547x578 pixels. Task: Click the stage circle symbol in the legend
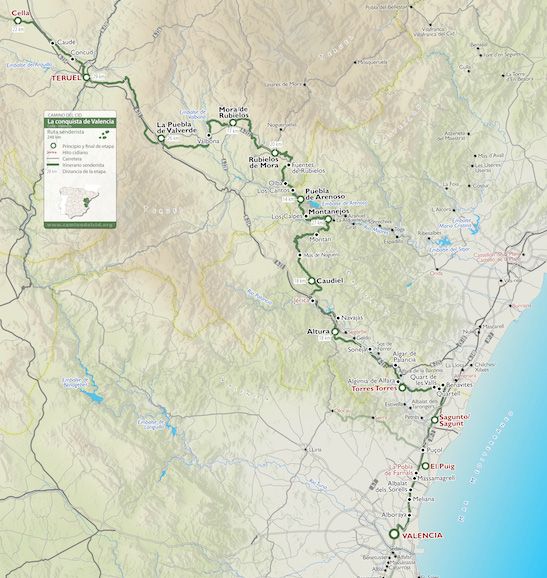coord(53,146)
